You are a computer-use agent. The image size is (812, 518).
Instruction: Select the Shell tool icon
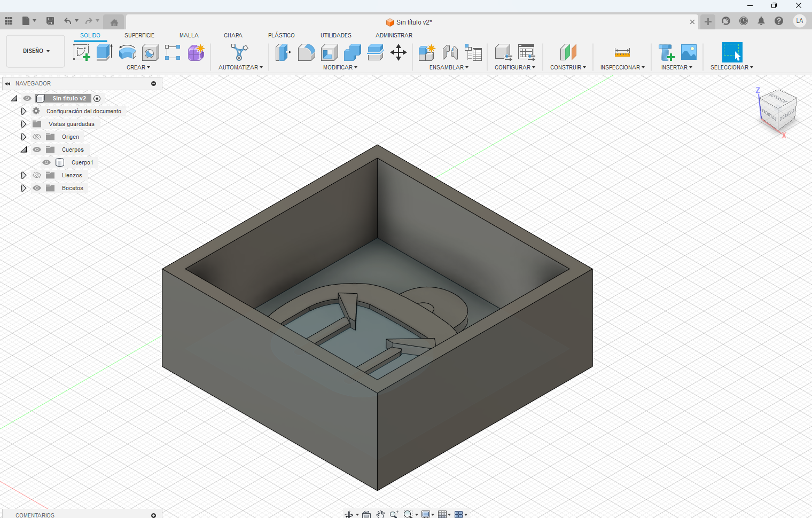coord(330,52)
